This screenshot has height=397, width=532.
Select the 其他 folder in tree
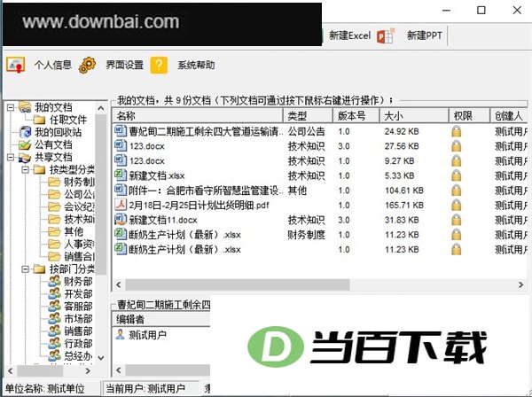(66, 232)
